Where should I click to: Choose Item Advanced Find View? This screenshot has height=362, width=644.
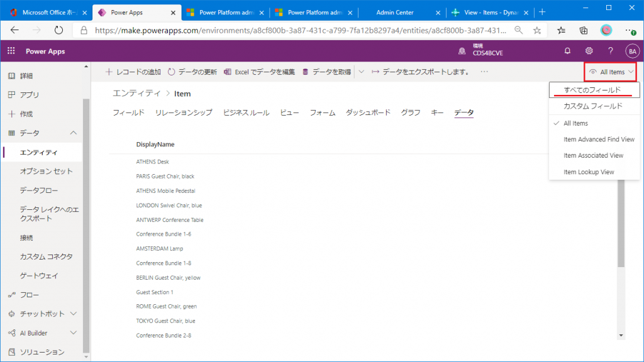click(x=594, y=140)
